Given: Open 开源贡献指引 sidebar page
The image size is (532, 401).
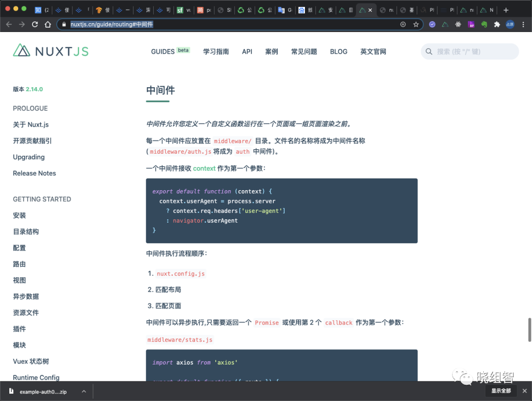Looking at the screenshot, I should pos(32,141).
